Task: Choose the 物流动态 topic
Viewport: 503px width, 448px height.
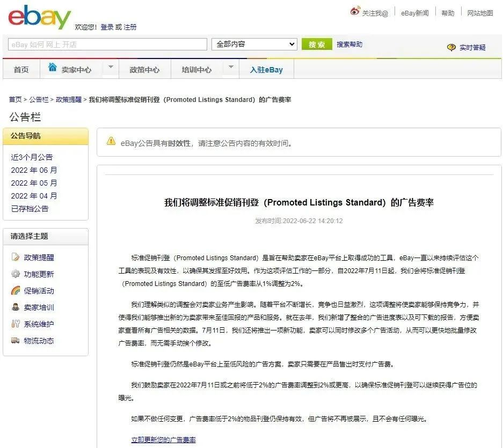Action: point(39,341)
